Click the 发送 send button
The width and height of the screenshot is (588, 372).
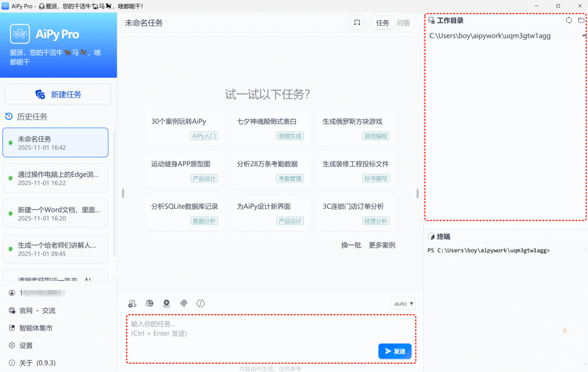(x=395, y=351)
